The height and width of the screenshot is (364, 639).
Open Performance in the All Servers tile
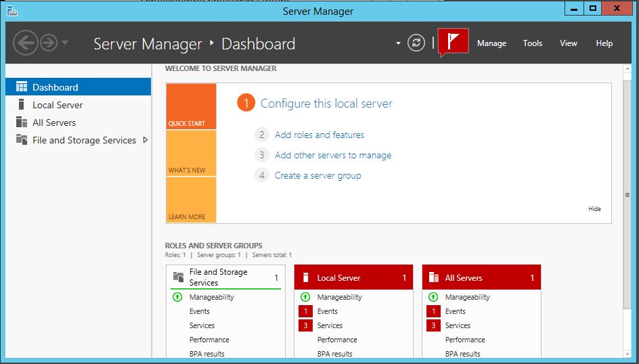coord(465,340)
